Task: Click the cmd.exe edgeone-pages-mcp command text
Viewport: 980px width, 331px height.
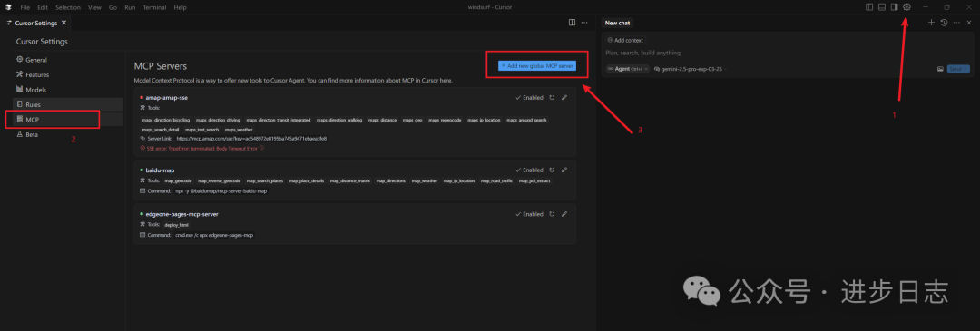Action: click(x=214, y=235)
